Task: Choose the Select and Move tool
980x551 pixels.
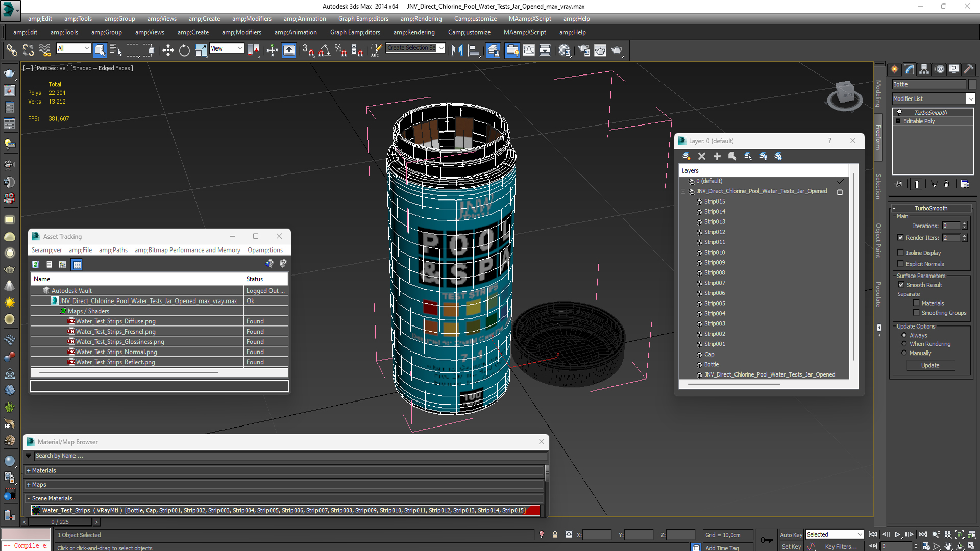Action: (168, 50)
